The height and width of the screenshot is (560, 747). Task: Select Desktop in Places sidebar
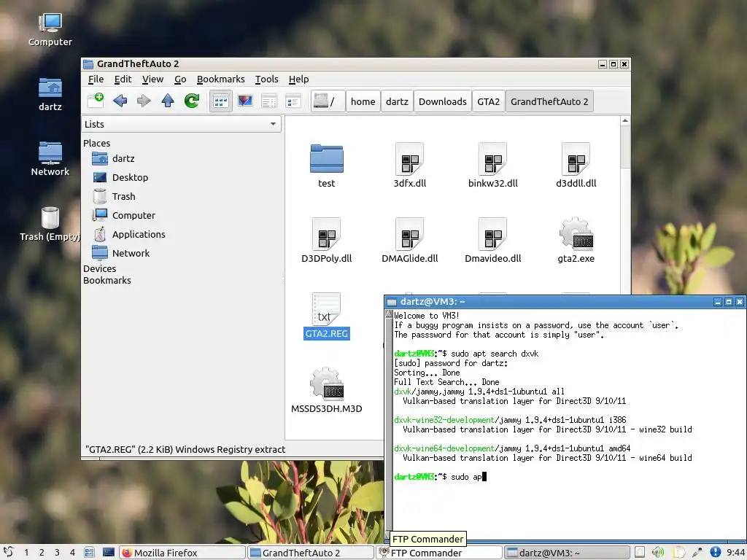(x=120, y=178)
